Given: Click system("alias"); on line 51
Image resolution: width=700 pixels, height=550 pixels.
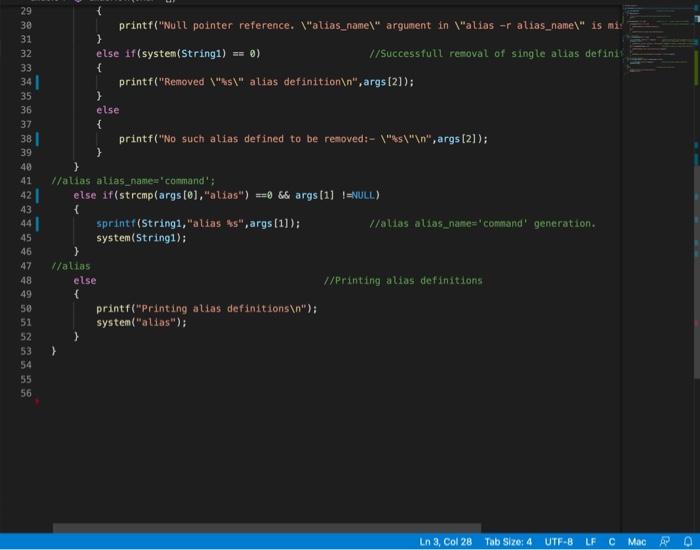Looking at the screenshot, I should point(141,322).
